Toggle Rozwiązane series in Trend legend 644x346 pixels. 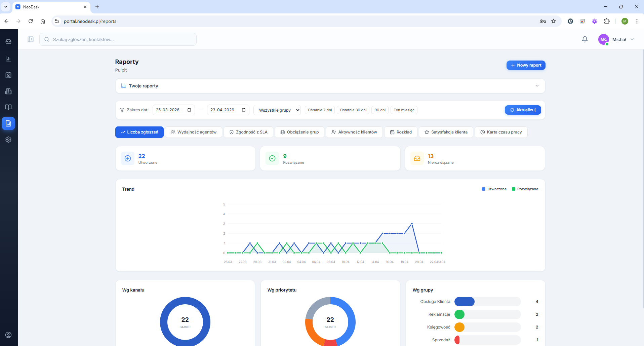pos(525,189)
